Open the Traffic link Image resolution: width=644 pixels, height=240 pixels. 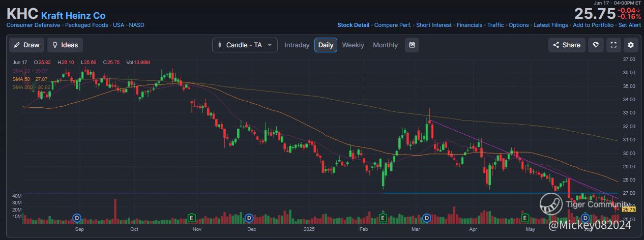tap(495, 25)
